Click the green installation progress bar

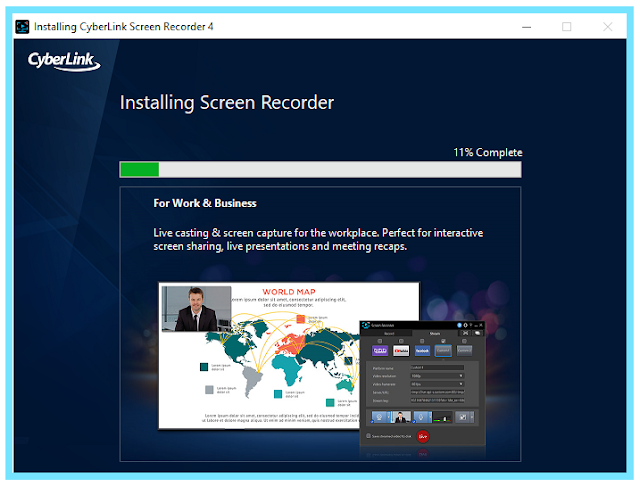point(320,169)
